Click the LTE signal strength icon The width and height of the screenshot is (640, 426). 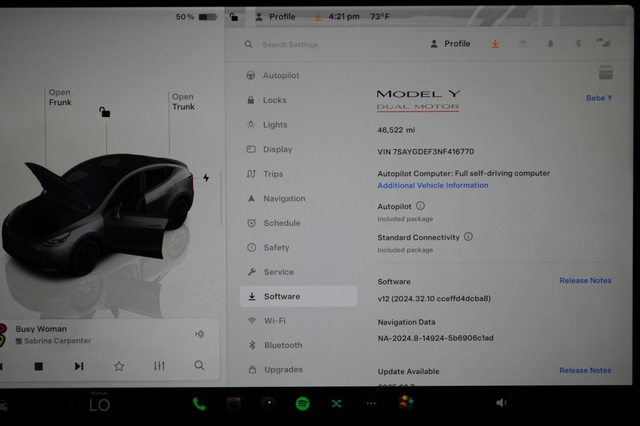coord(603,42)
